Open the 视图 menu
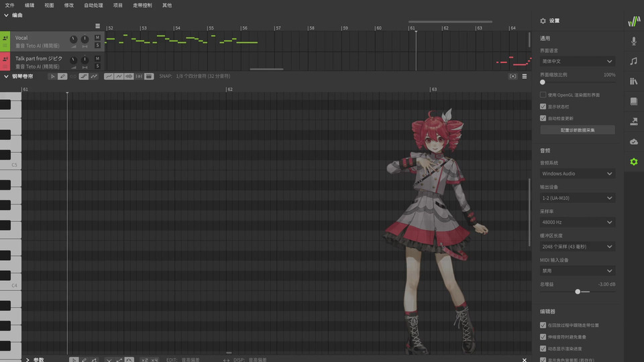Image resolution: width=644 pixels, height=362 pixels. [49, 5]
